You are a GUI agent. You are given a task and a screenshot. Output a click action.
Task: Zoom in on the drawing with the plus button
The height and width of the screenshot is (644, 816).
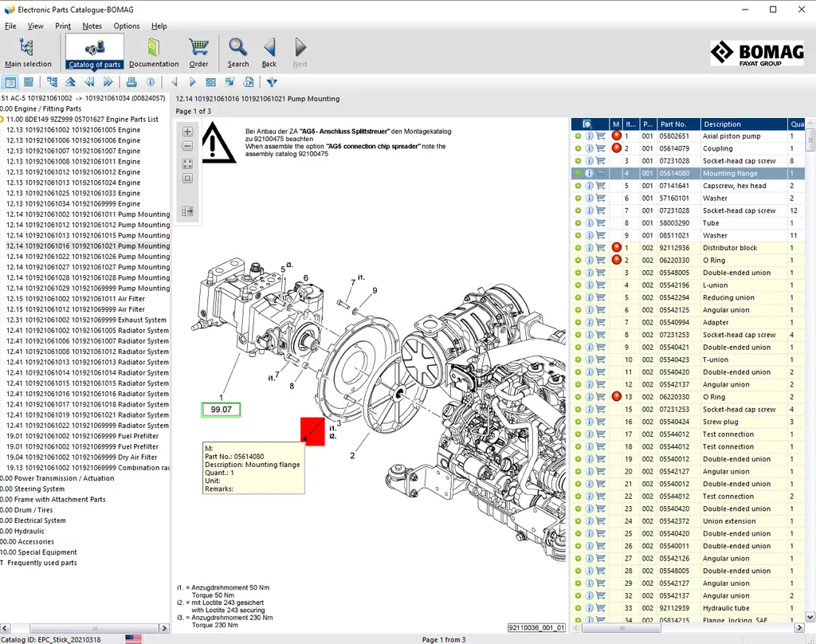188,132
